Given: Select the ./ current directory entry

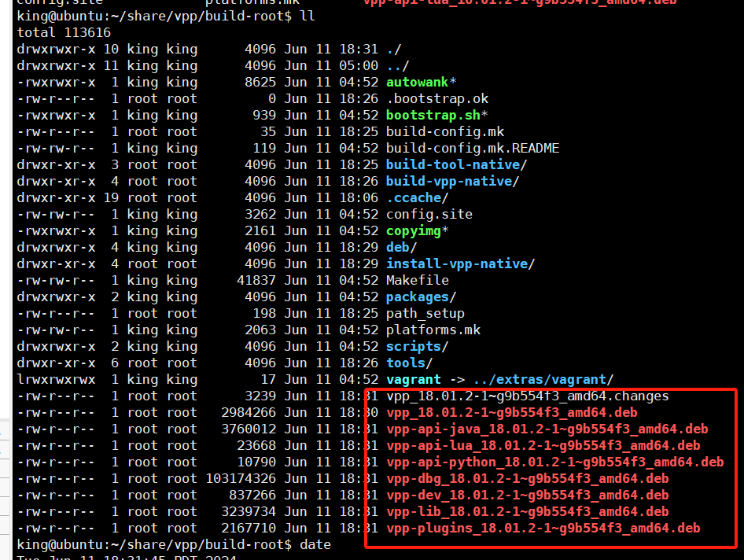Looking at the screenshot, I should [394, 50].
